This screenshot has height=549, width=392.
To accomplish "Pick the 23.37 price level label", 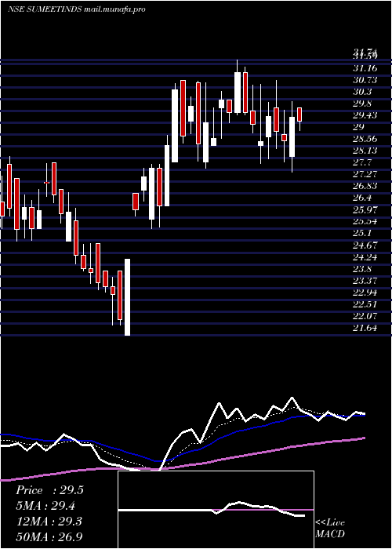I will [365, 281].
